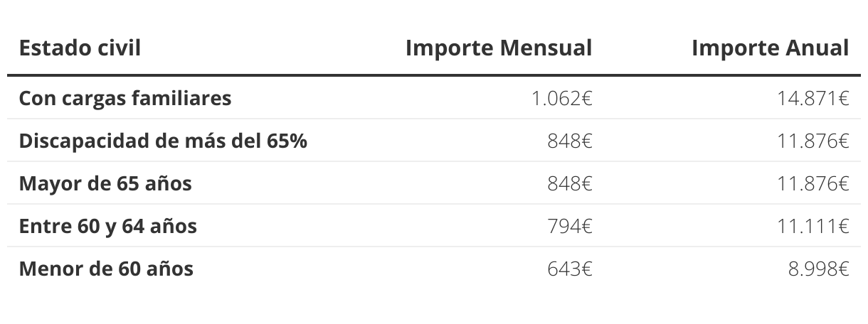The height and width of the screenshot is (324, 868).
Task: Select the Discapacidad de más del 65% label
Action: [163, 141]
